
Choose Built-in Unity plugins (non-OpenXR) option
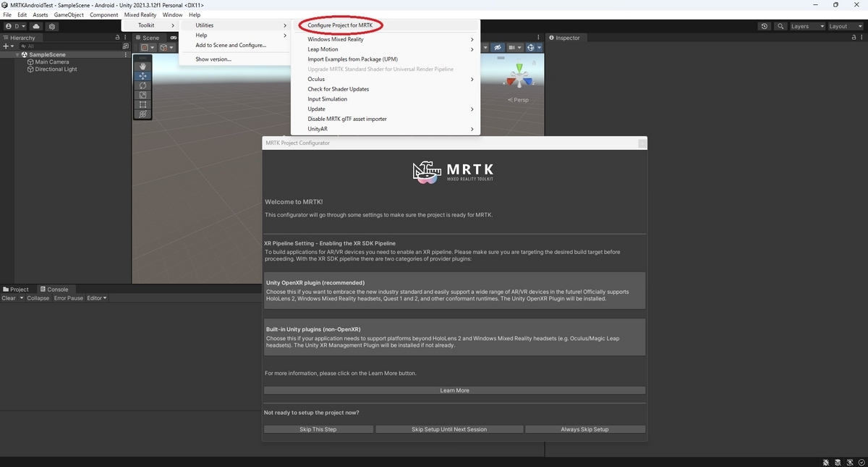[454, 337]
